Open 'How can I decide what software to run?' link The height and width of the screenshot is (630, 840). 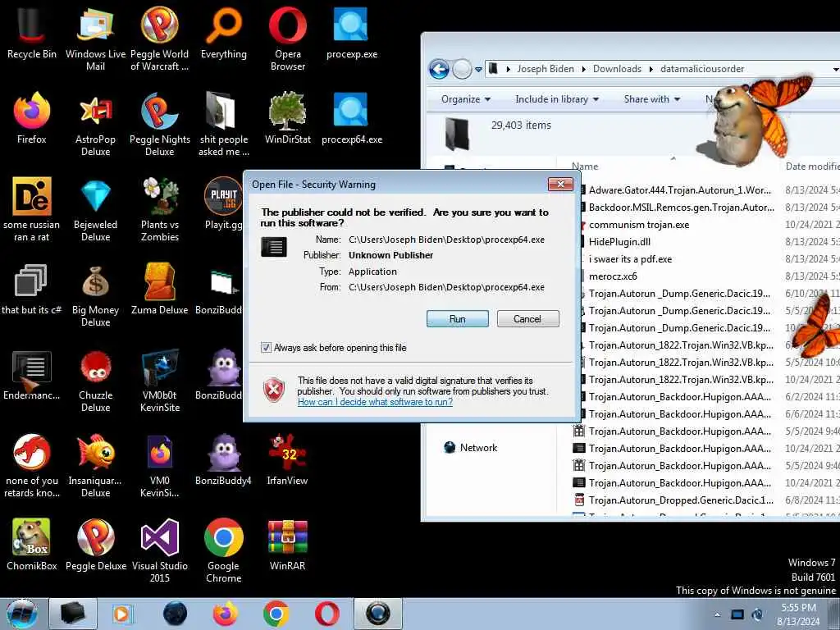coord(375,402)
